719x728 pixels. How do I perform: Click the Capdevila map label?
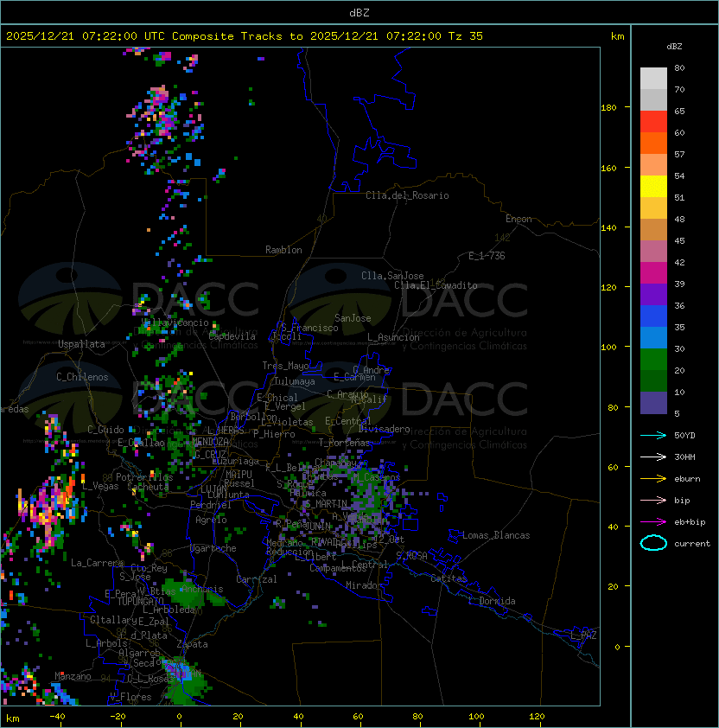232,336
